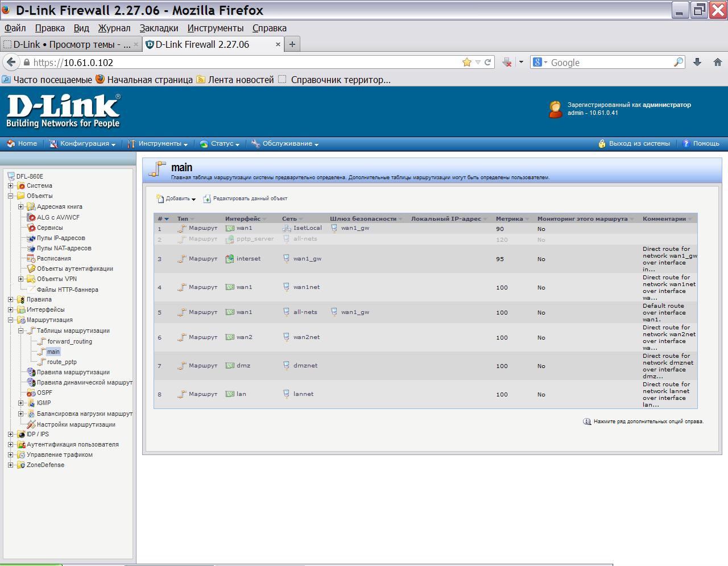Click the OSPF tree icon
This screenshot has height=566, width=728.
pos(32,393)
